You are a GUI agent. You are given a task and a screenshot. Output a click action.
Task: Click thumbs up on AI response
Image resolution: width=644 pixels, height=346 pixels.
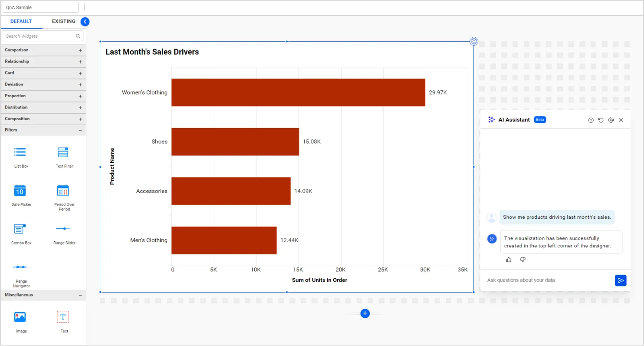(509, 260)
